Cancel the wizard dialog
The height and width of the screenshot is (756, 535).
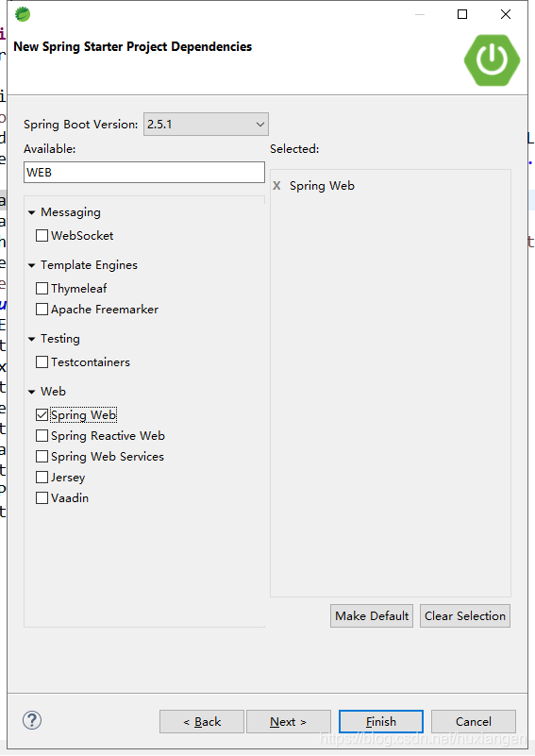click(474, 722)
